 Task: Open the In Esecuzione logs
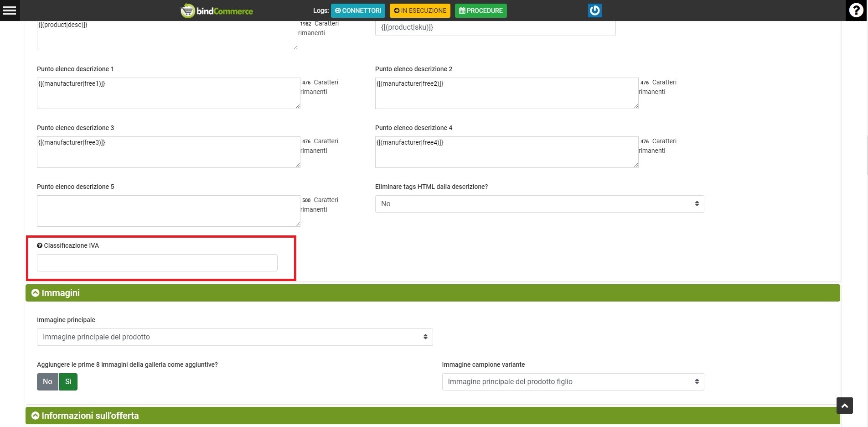(420, 10)
